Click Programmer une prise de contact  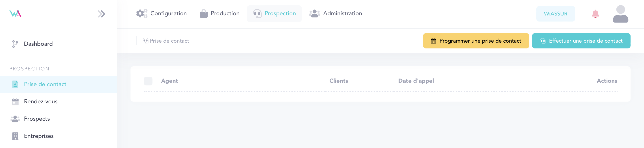click(x=476, y=41)
